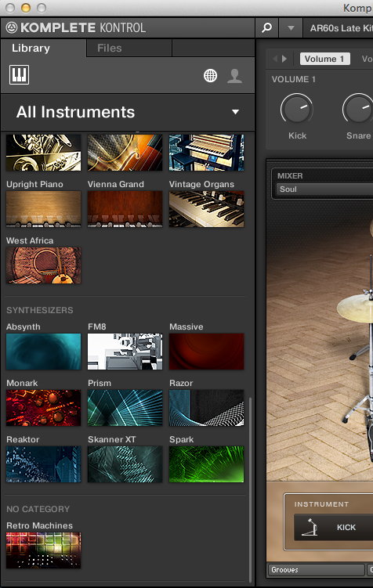This screenshot has height=588, width=373.
Task: Click the Komplete Kontrol logo icon
Action: [12, 27]
